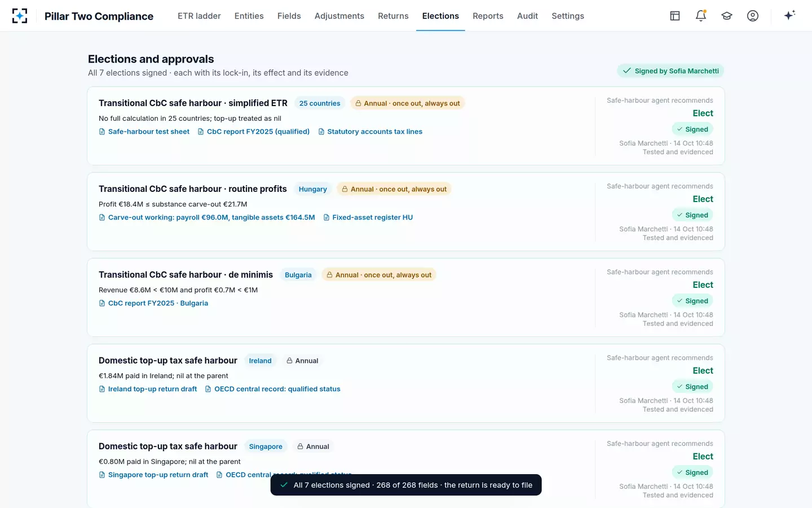Go to the Audit tab
The height and width of the screenshot is (508, 812).
(527, 16)
